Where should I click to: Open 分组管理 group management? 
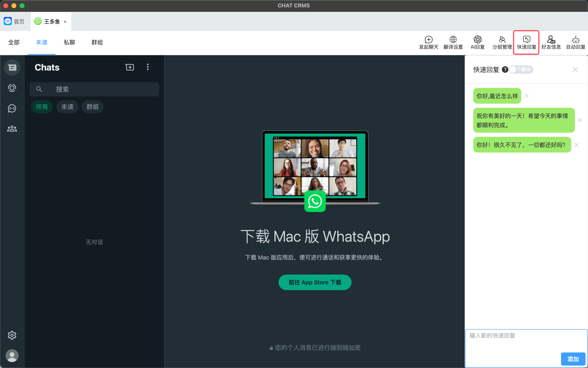click(x=502, y=43)
